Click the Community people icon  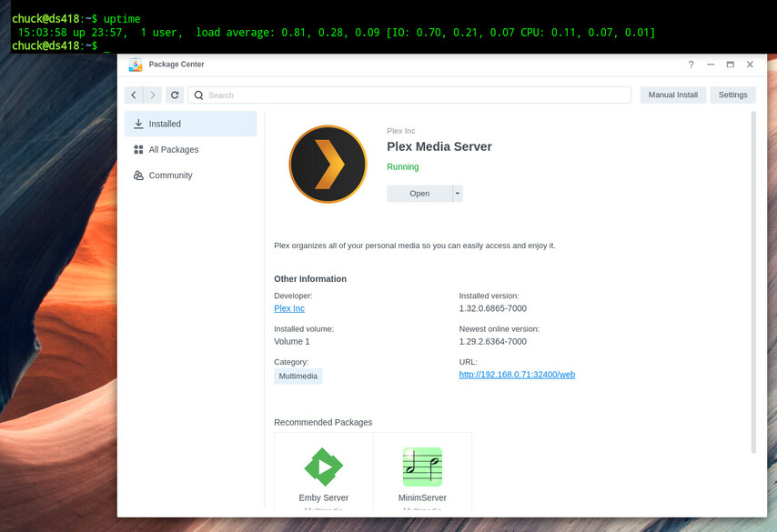(138, 176)
